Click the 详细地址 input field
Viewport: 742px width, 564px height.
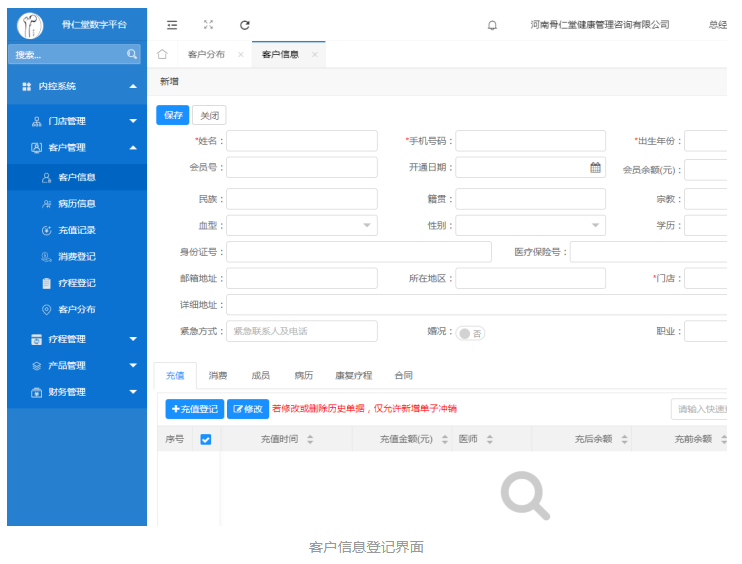point(477,305)
